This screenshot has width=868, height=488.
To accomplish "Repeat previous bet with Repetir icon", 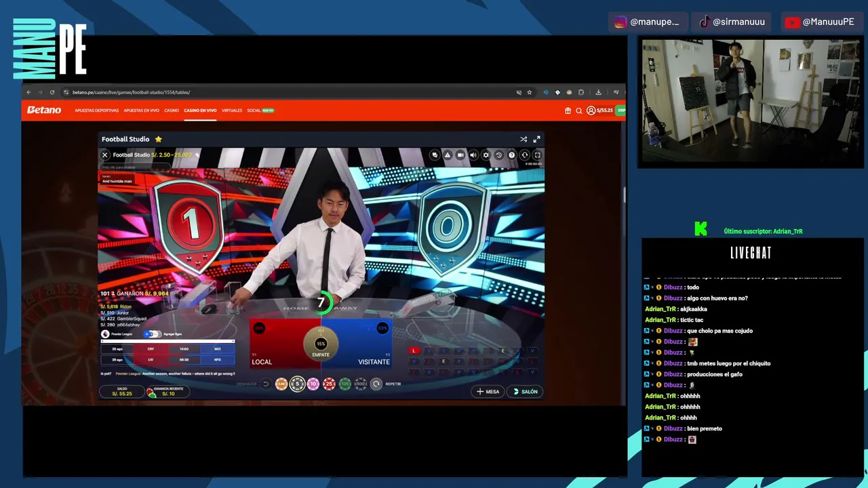I will pos(376,384).
